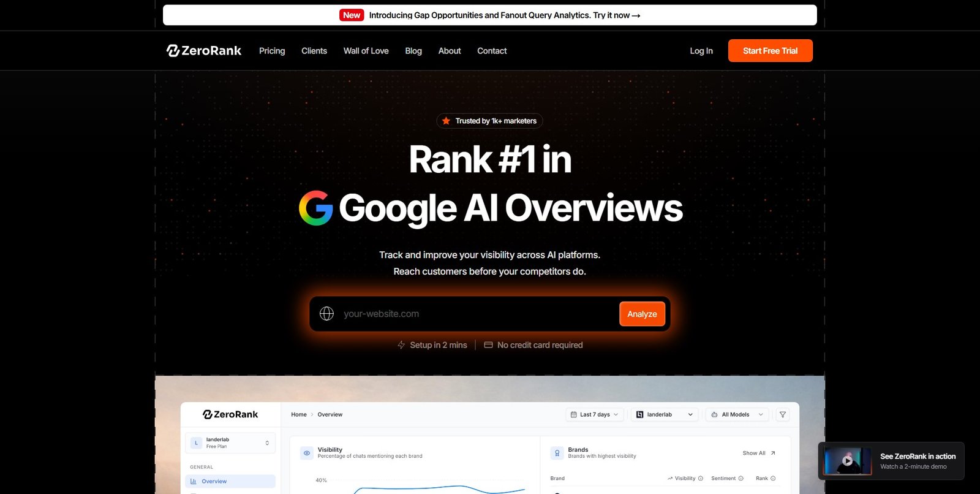Viewport: 980px width, 494px height.
Task: Click the Trusted by 1k+ marketers badge
Action: (x=489, y=121)
